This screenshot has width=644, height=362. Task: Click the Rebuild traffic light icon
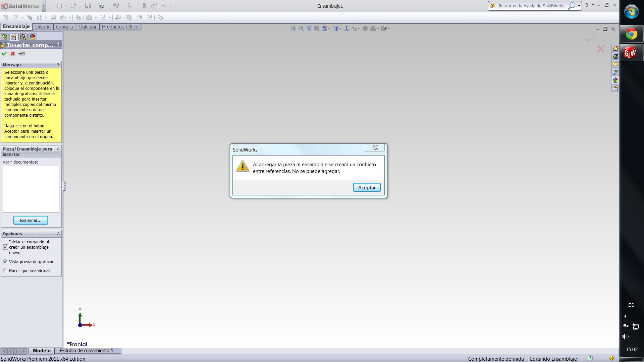144,6
